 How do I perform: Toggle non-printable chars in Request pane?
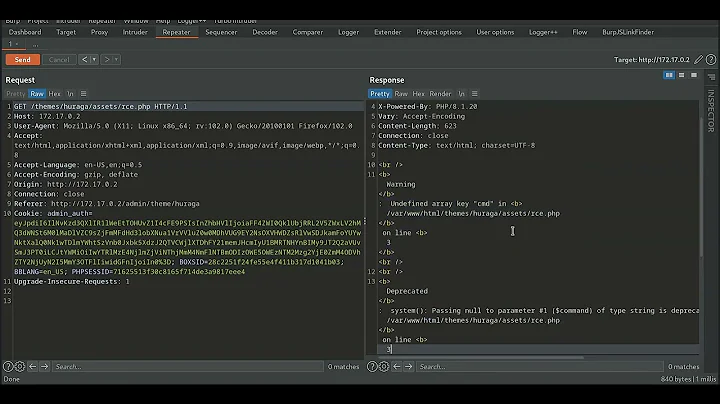point(70,94)
